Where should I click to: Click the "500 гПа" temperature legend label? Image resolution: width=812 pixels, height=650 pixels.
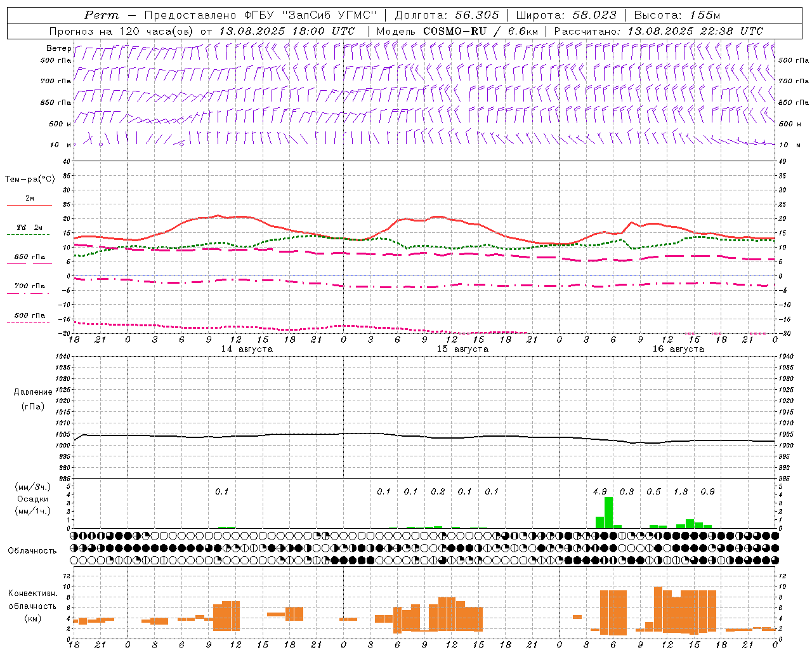coord(30,315)
